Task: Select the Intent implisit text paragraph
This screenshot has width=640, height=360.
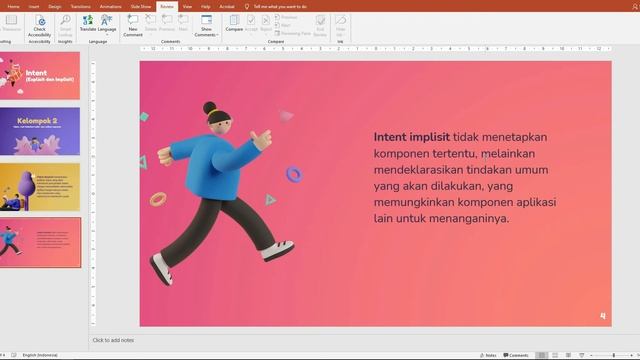Action: 465,178
